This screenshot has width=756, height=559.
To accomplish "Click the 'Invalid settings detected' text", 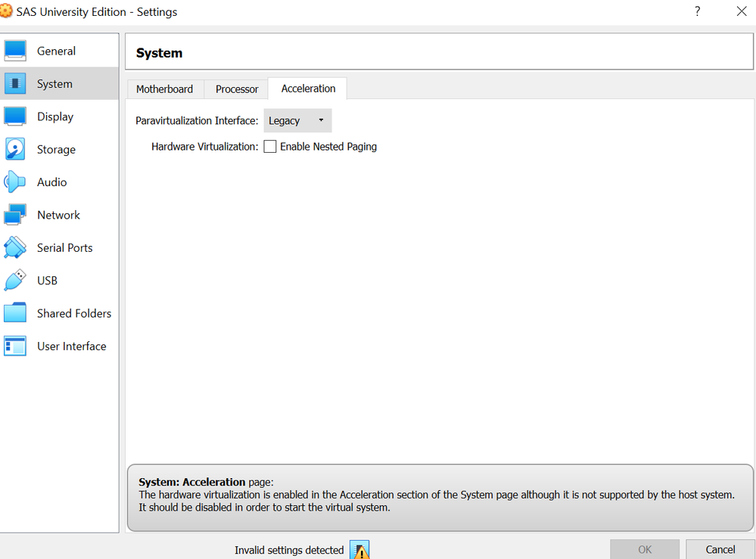I will pos(289,551).
